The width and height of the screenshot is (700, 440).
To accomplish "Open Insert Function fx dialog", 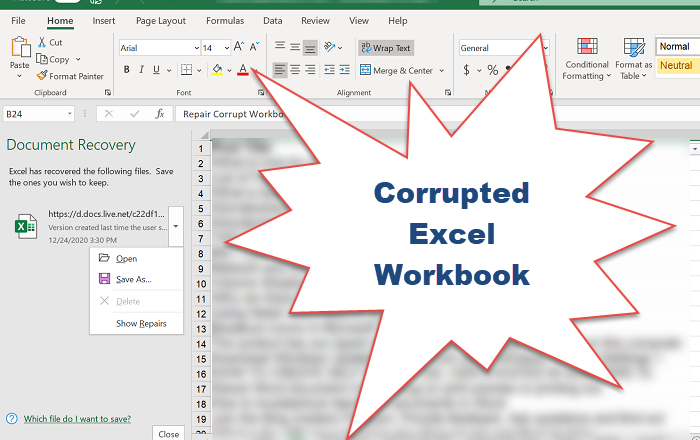I will point(160,114).
